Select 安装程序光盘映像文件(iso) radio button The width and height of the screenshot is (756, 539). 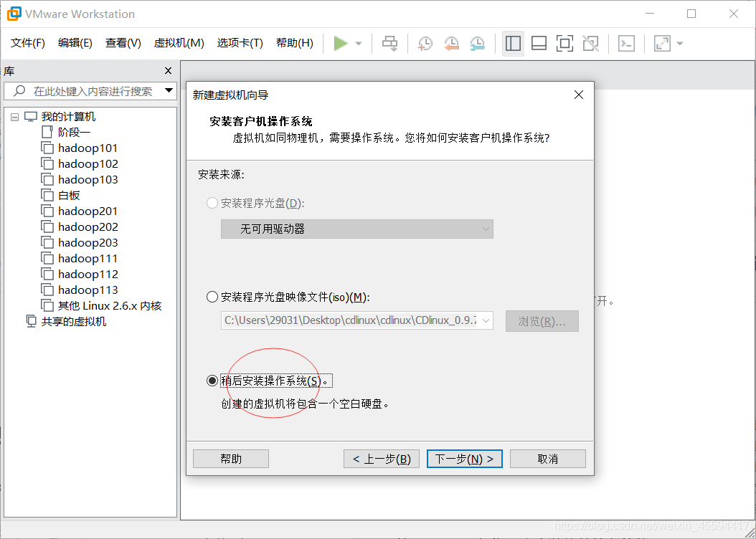click(212, 297)
